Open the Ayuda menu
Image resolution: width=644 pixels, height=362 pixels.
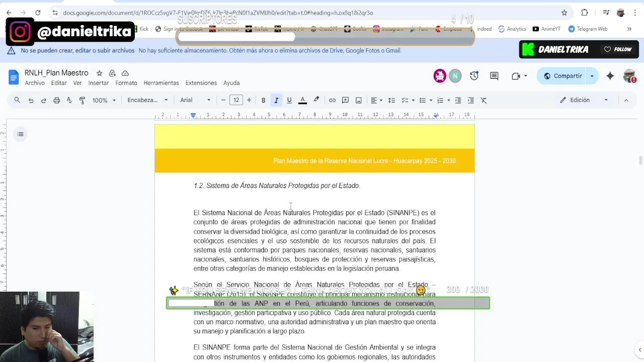[x=231, y=83]
